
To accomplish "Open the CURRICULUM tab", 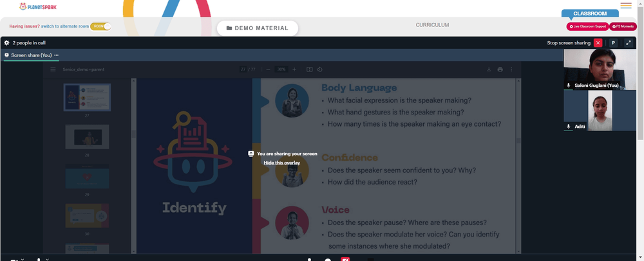I will tap(432, 25).
